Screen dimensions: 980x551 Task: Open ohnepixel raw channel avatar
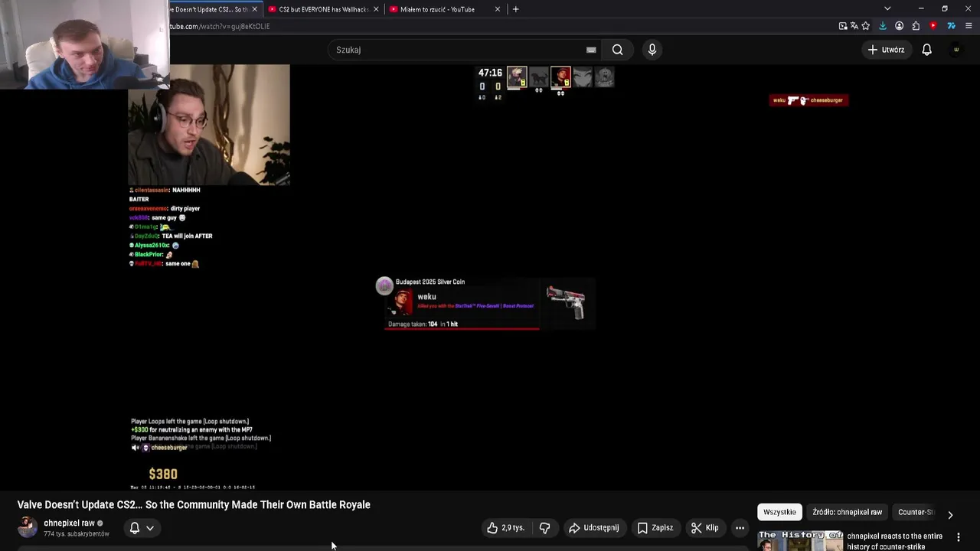(27, 527)
